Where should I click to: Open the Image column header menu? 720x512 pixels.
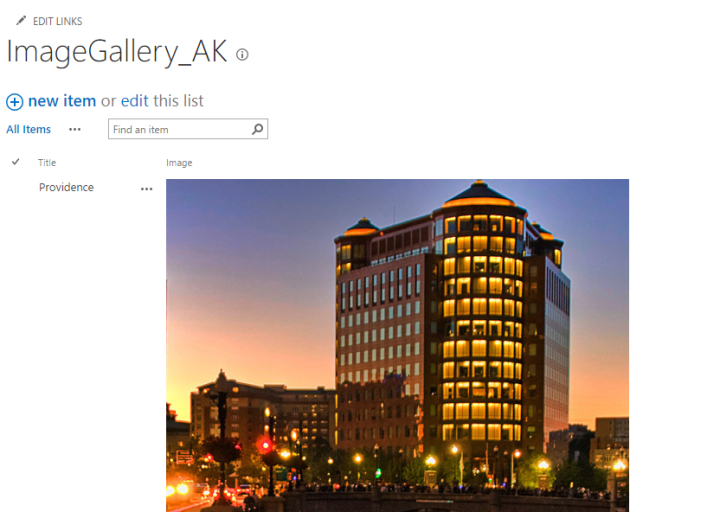point(179,163)
